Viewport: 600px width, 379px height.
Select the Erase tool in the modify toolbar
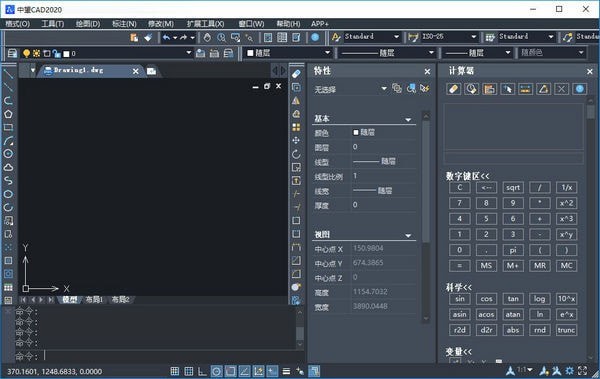[x=296, y=74]
